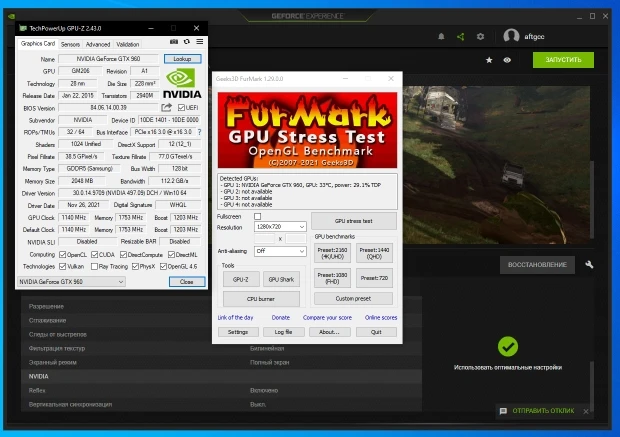Click the star favorite icon
The width and height of the screenshot is (620, 437).
(489, 60)
